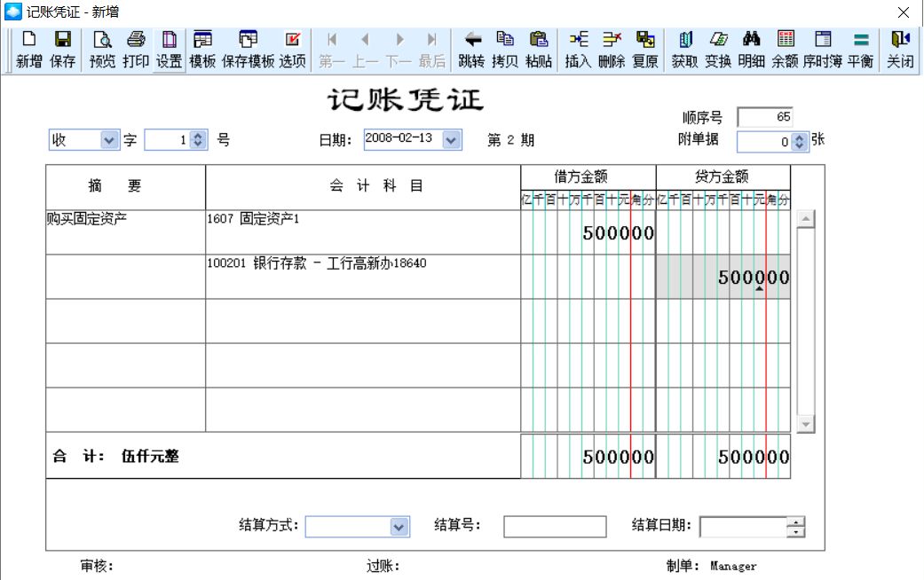The width and height of the screenshot is (924, 580).
Task: Click the 结算日期 date field
Action: click(x=743, y=527)
